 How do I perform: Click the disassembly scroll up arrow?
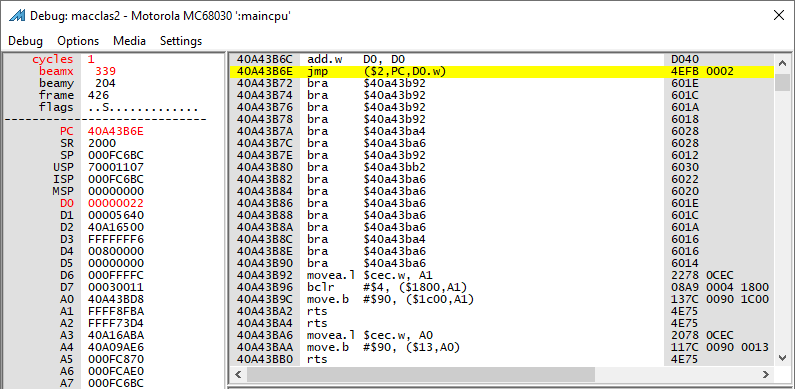click(x=783, y=62)
